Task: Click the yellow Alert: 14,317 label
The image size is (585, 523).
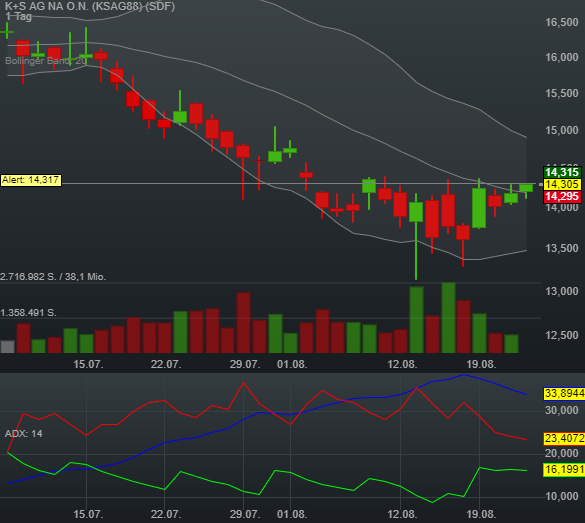Action: [31, 180]
